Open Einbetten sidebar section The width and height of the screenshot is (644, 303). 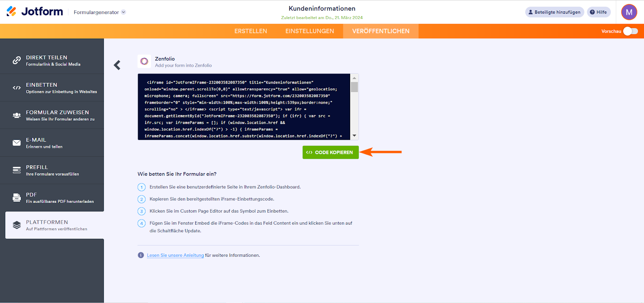coord(52,88)
